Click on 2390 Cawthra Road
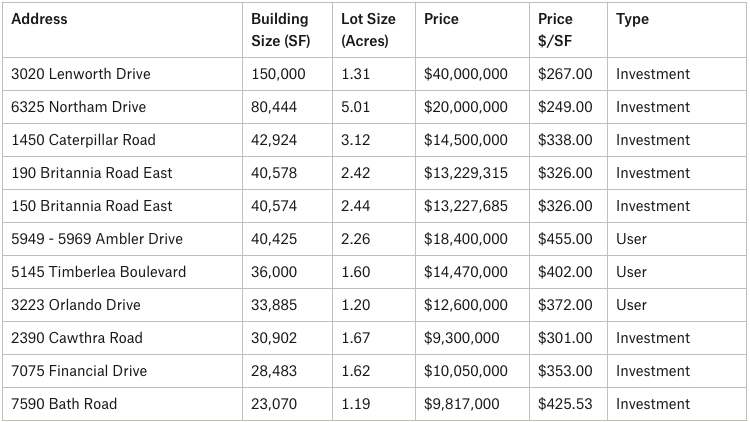The image size is (750, 422). pos(77,338)
